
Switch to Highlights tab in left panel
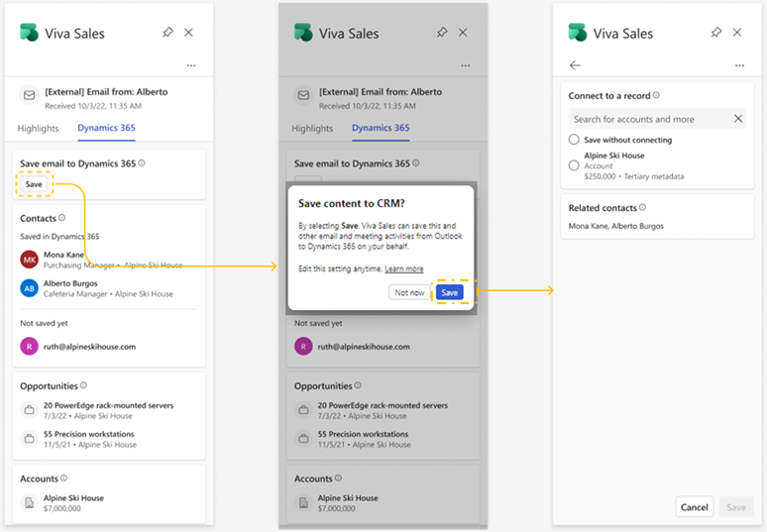point(39,128)
